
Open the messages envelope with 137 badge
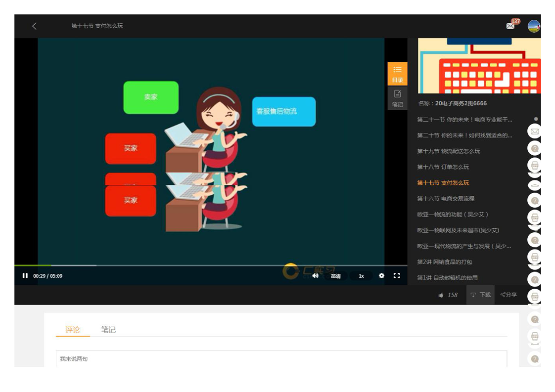coord(510,26)
